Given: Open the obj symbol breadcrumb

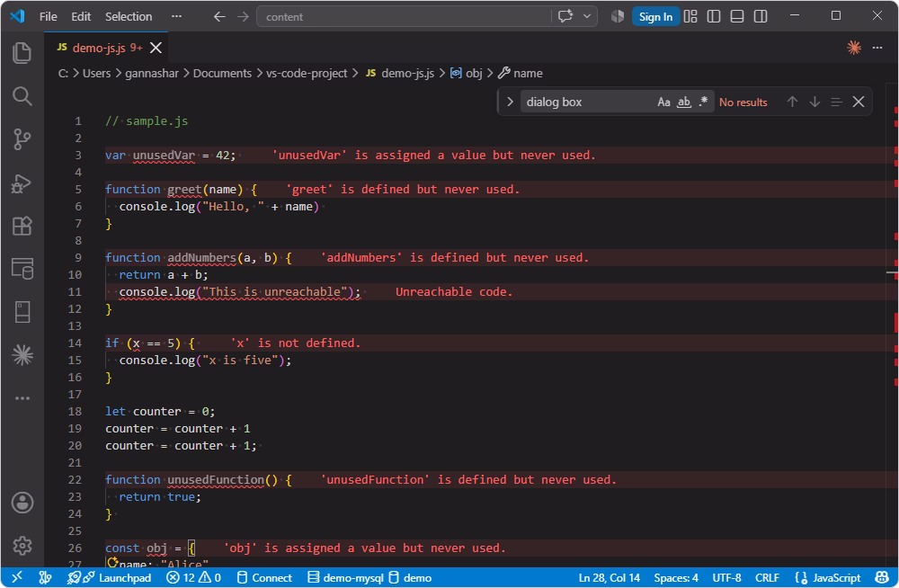Looking at the screenshot, I should pos(467,74).
